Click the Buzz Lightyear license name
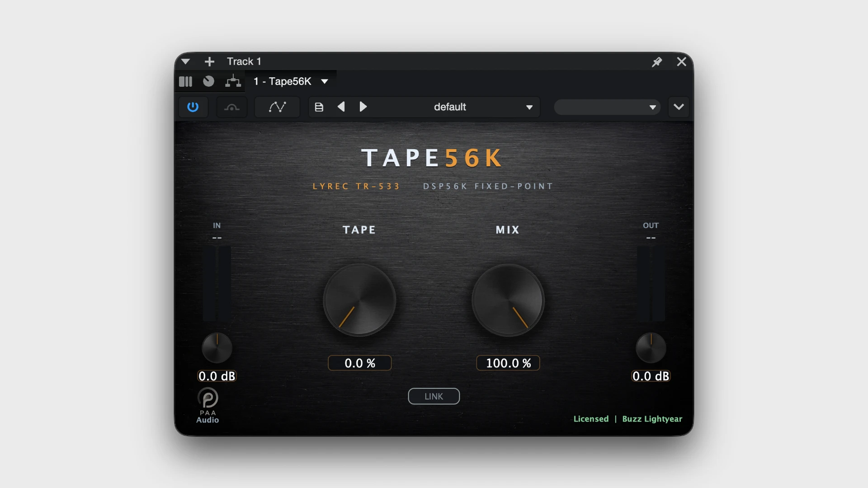868x488 pixels. pyautogui.click(x=652, y=419)
